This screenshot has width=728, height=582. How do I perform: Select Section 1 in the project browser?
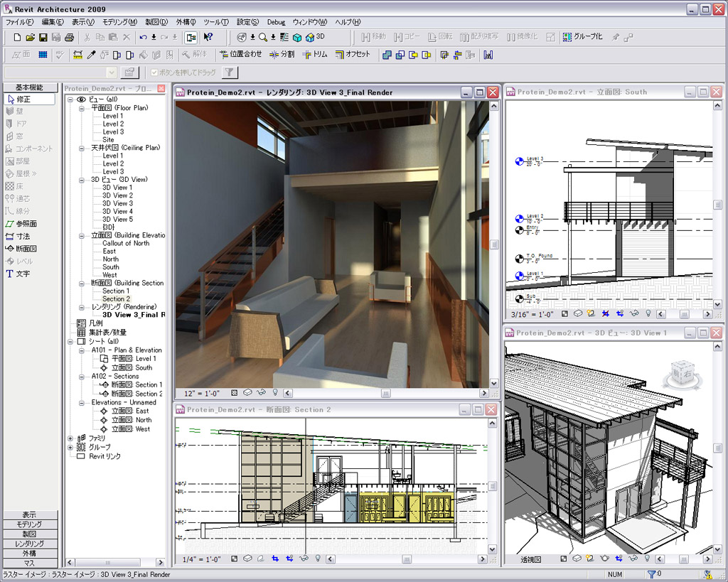point(116,291)
